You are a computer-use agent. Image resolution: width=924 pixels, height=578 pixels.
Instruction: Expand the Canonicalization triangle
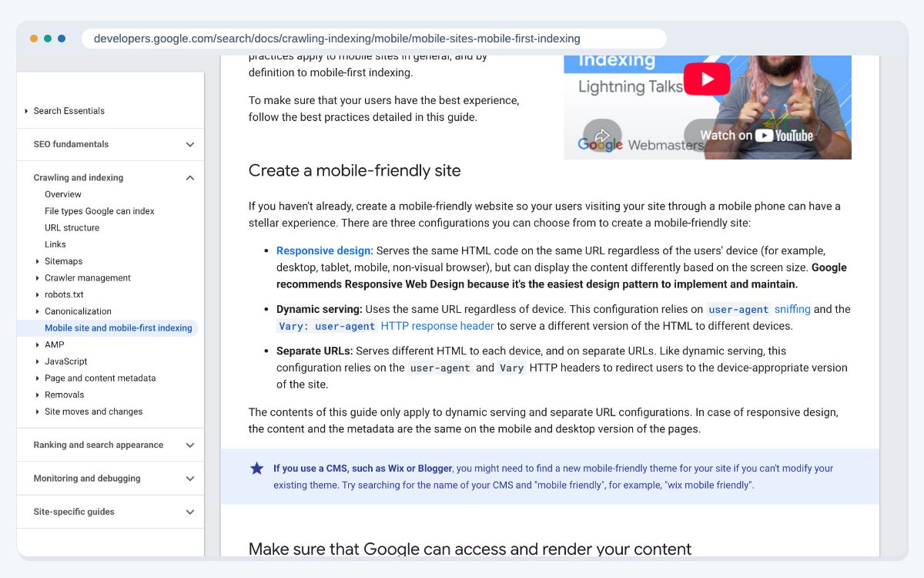[37, 311]
